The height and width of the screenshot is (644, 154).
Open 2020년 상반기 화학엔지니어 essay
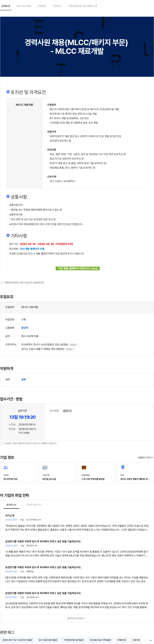[x=77, y=548]
